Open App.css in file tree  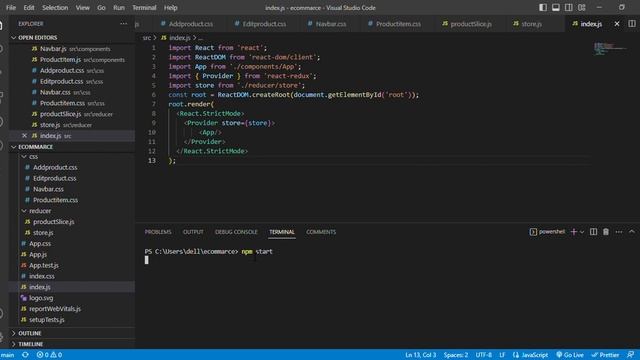40,244
